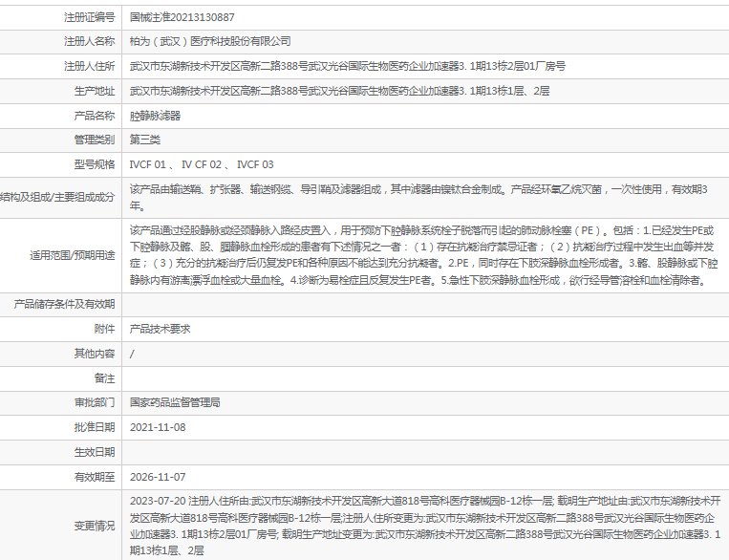Select the 产品储存条件及有效期 label
This screenshot has width=729, height=560.
click(x=64, y=304)
